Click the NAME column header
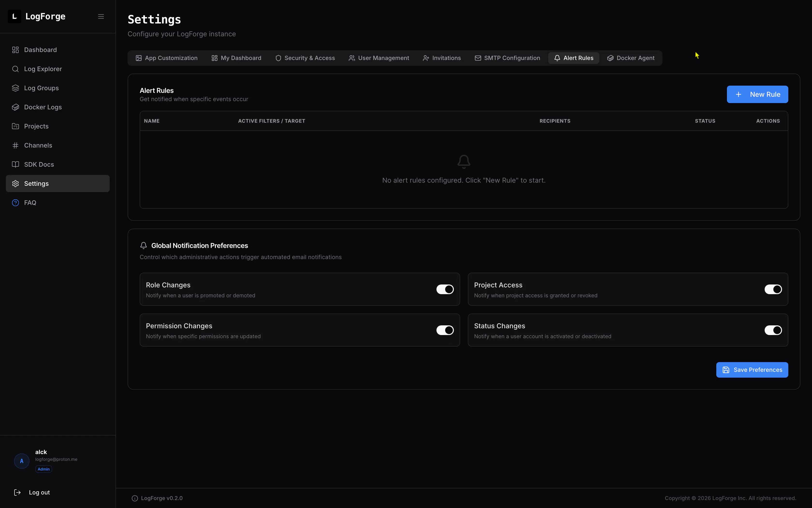Image resolution: width=812 pixels, height=508 pixels. tap(152, 121)
